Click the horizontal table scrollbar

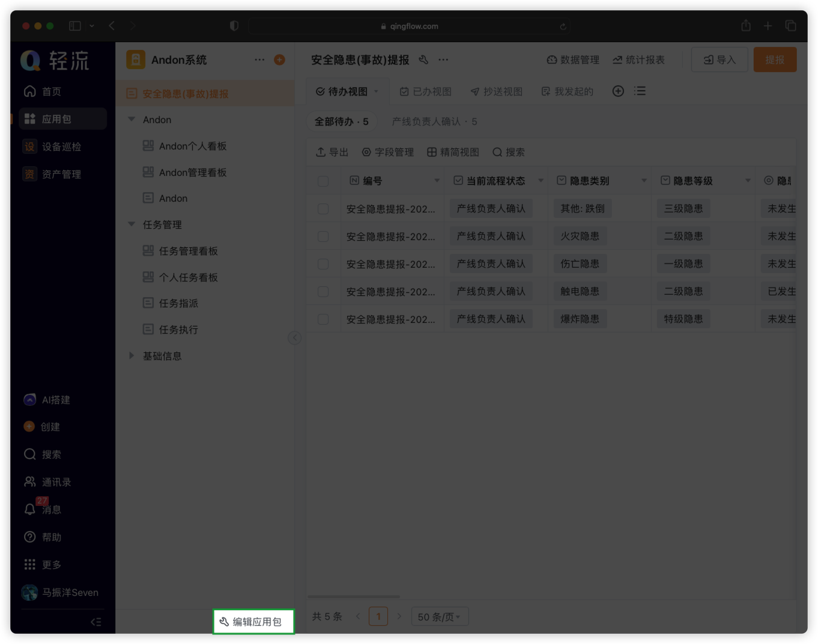(x=354, y=597)
